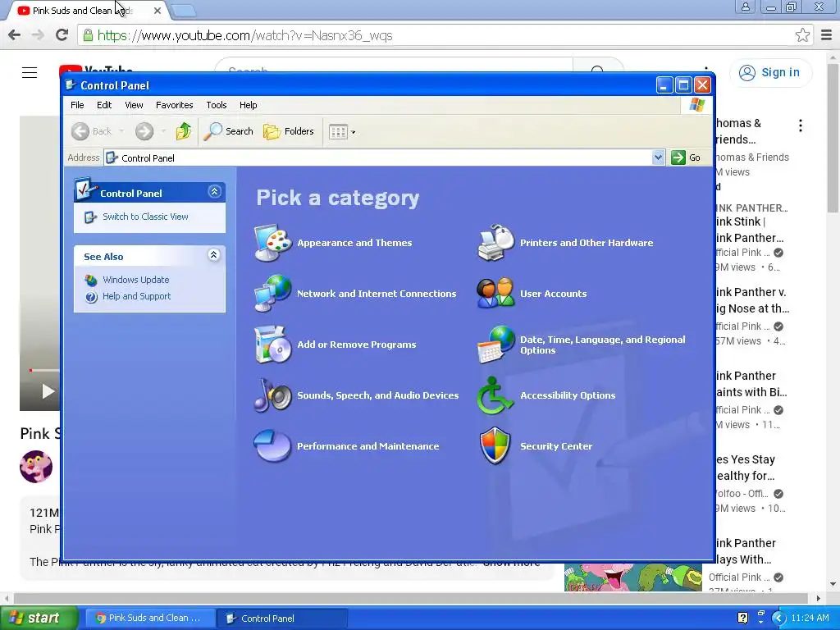
Task: Open Sounds, Speech, and Audio Devices icon
Action: [x=272, y=395]
